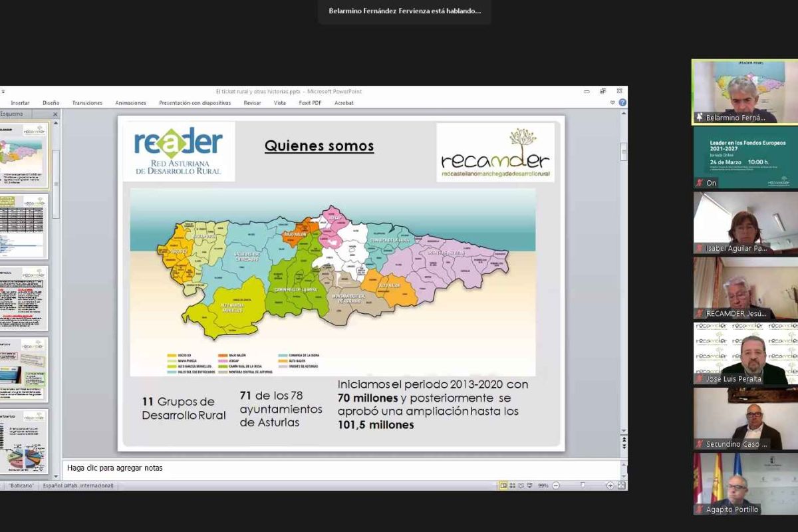Switch to Normal view in status bar
The image size is (798, 532).
point(503,485)
